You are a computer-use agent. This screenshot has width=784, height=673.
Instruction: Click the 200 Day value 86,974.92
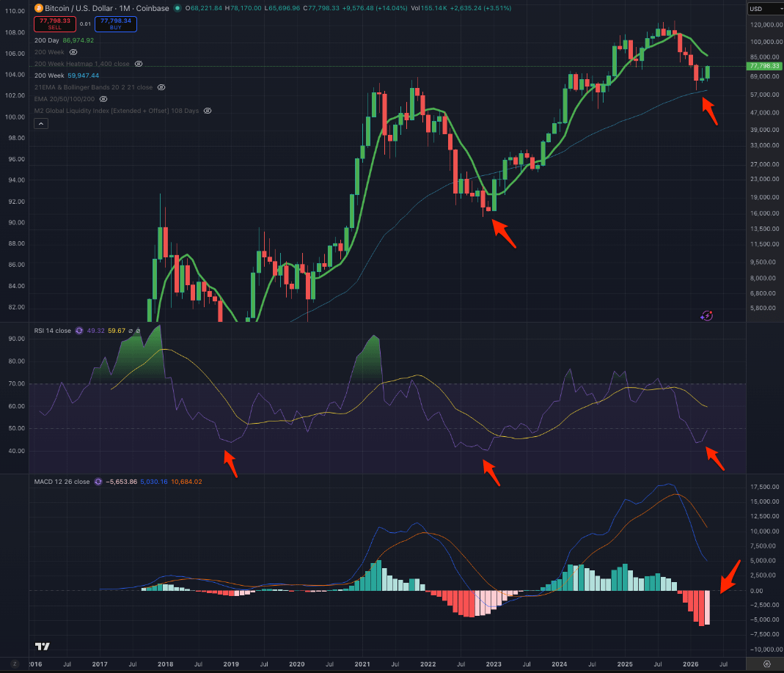78,40
